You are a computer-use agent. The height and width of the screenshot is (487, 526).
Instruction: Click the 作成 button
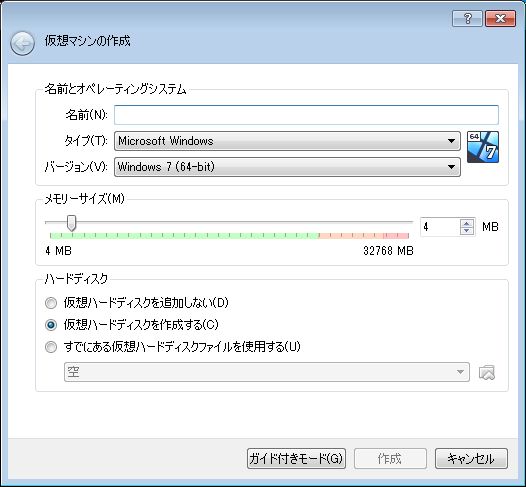[390, 458]
